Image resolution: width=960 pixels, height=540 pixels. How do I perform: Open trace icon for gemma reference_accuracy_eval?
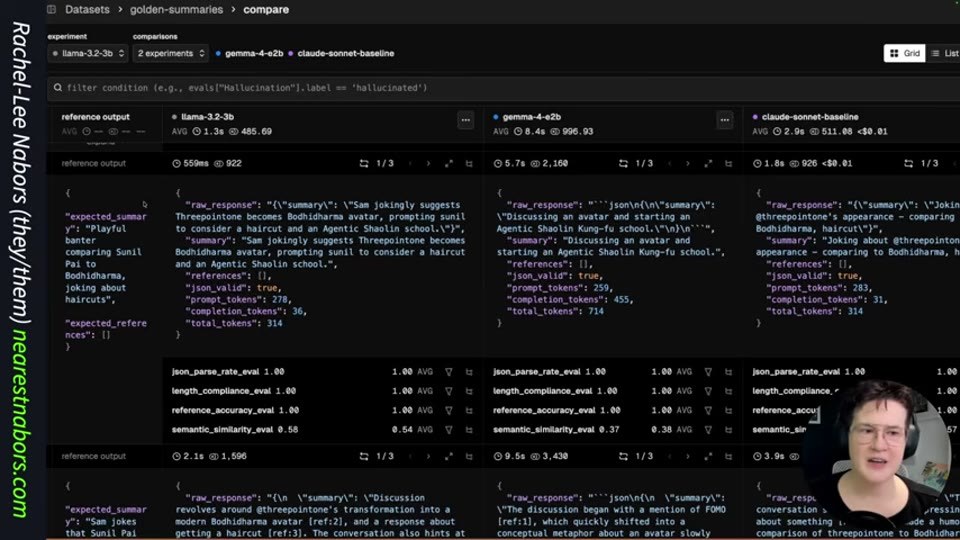[x=729, y=410]
